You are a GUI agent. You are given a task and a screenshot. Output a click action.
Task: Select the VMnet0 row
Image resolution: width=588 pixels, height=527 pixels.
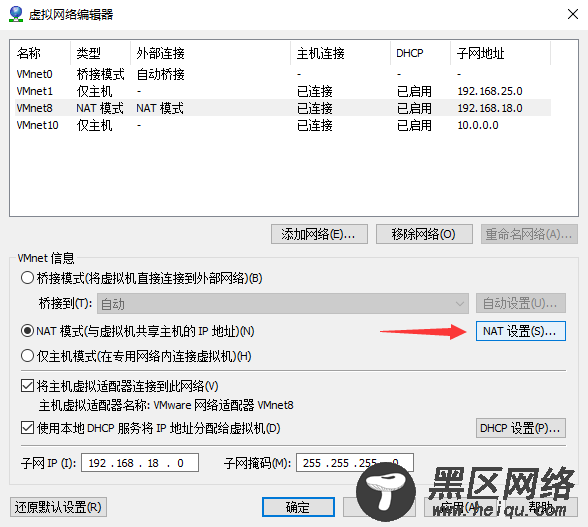(283, 74)
